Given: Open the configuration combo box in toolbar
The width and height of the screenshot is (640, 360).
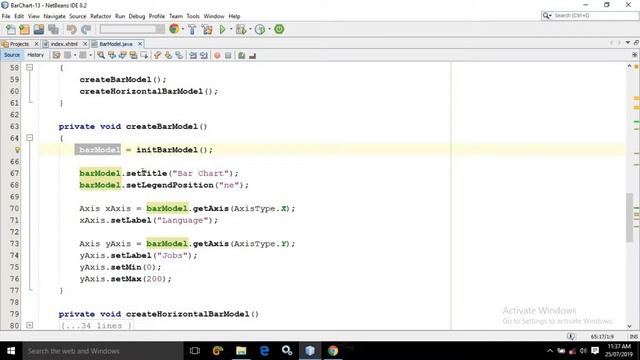Looking at the screenshot, I should coord(132,29).
